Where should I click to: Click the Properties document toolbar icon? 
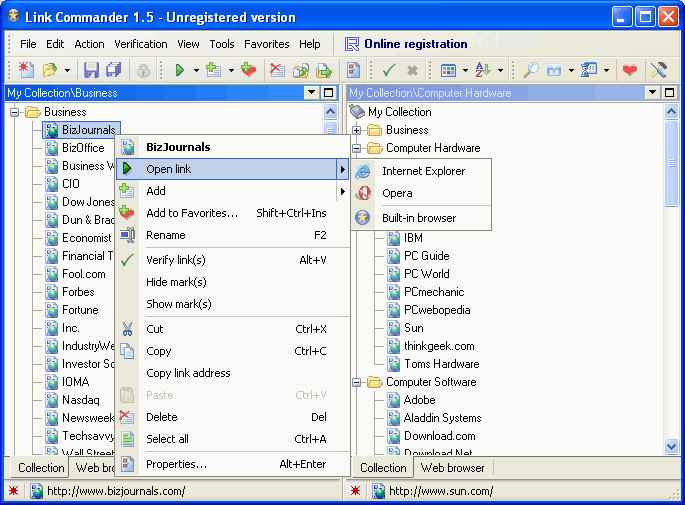(353, 70)
